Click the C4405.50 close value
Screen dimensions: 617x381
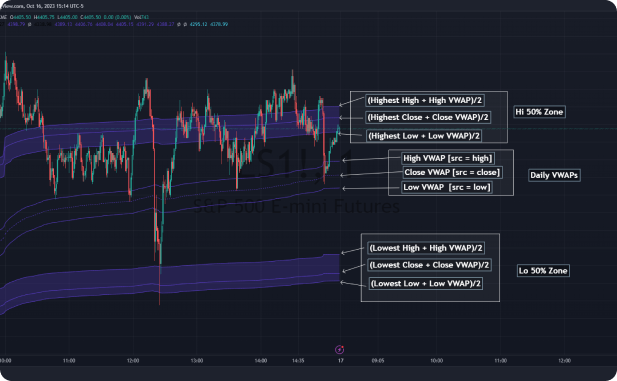pyautogui.click(x=91, y=17)
